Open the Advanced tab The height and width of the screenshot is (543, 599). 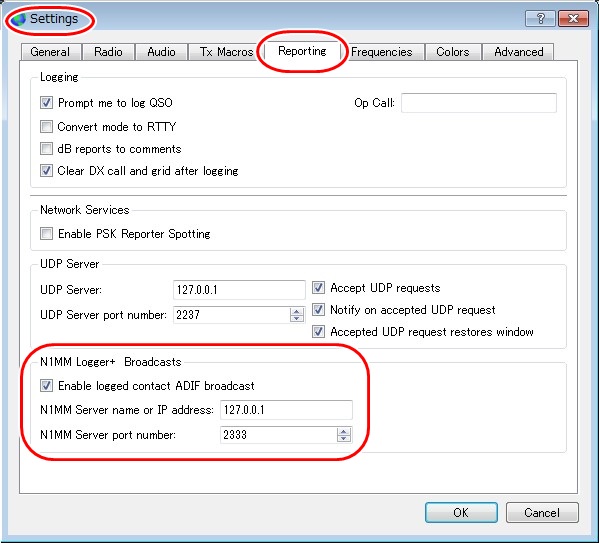[x=518, y=52]
